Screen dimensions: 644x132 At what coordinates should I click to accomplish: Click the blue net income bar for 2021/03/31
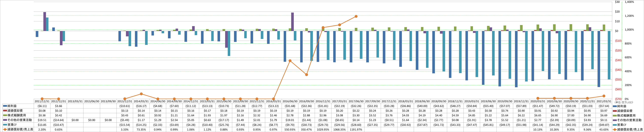[x=599, y=59]
